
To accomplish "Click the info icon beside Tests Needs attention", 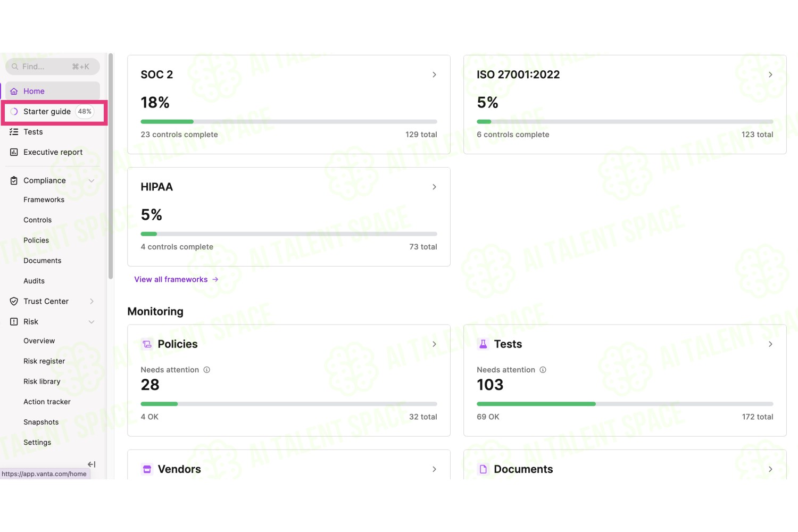I will pos(543,370).
